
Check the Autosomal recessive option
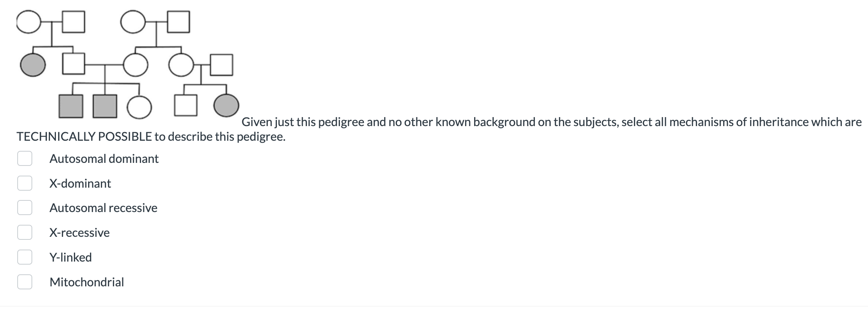tap(24, 208)
